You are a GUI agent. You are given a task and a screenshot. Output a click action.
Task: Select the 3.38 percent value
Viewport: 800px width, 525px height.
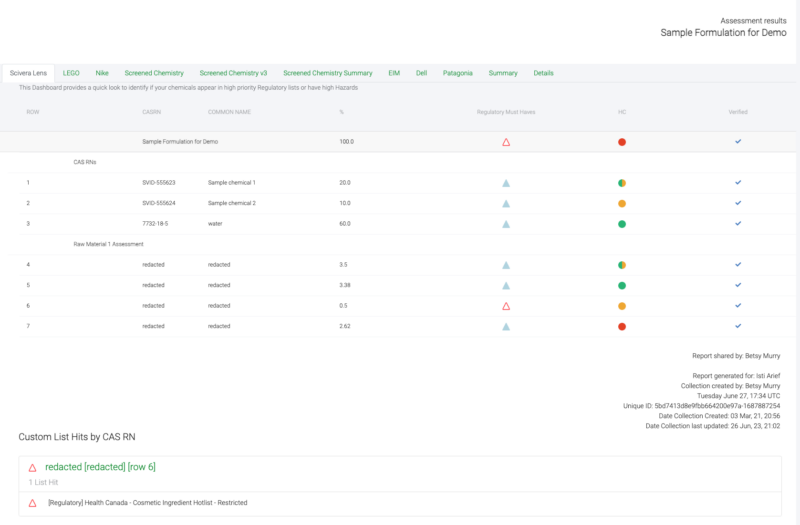(345, 285)
